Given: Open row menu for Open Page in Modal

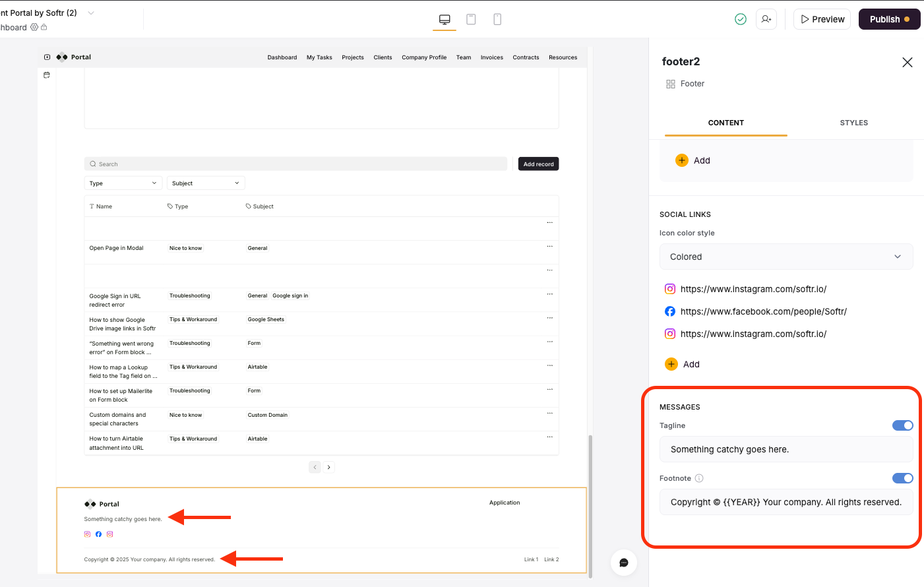Looking at the screenshot, I should point(550,246).
